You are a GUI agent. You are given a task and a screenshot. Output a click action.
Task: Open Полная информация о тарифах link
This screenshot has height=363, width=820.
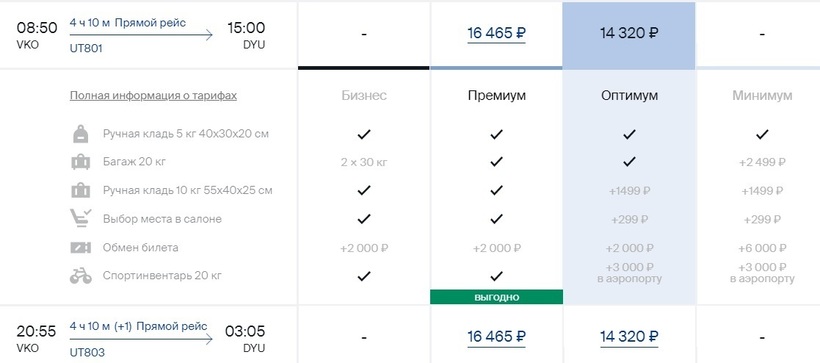153,96
